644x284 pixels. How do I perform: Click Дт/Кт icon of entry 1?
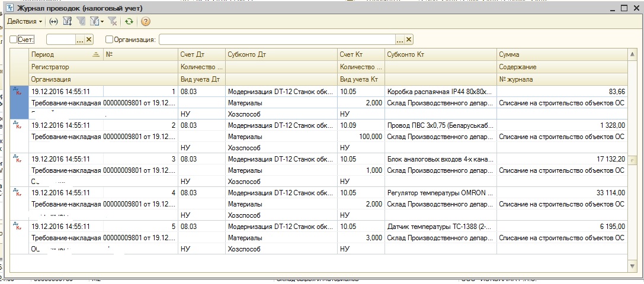pyautogui.click(x=18, y=91)
